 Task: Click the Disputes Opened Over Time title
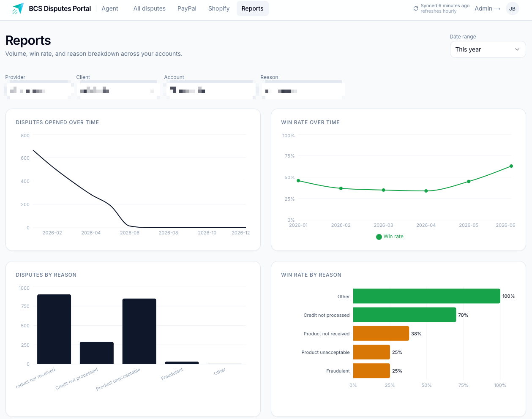[x=57, y=122]
